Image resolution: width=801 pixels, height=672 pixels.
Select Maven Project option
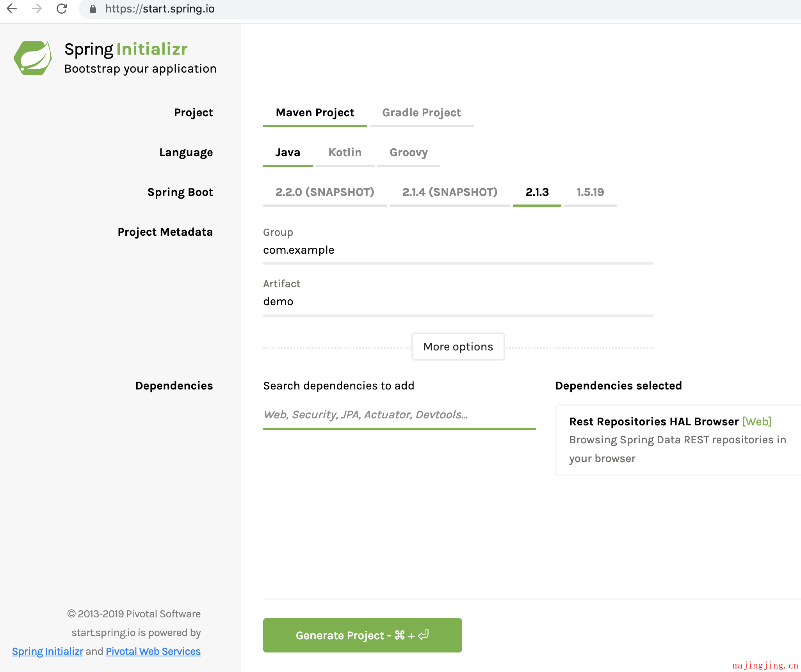(x=315, y=113)
